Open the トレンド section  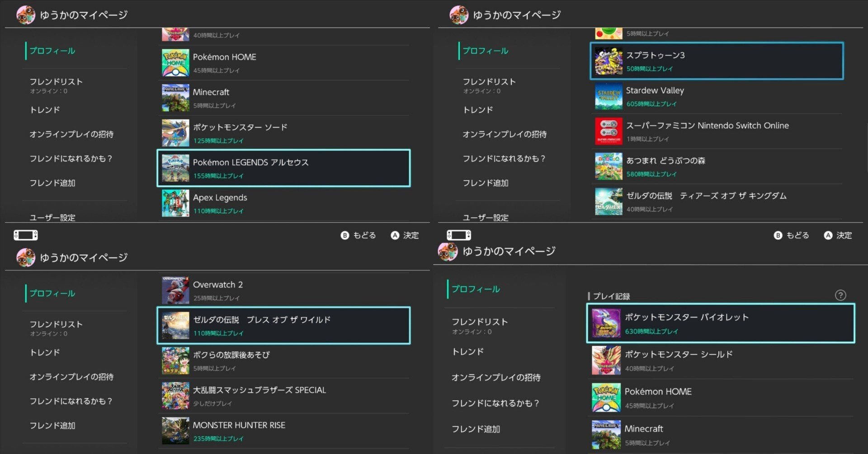pyautogui.click(x=44, y=109)
